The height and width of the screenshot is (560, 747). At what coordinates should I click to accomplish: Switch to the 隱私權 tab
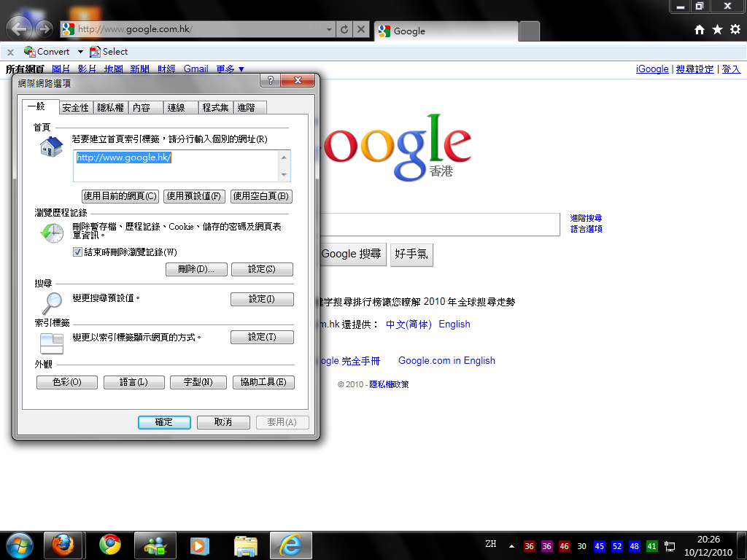point(111,108)
